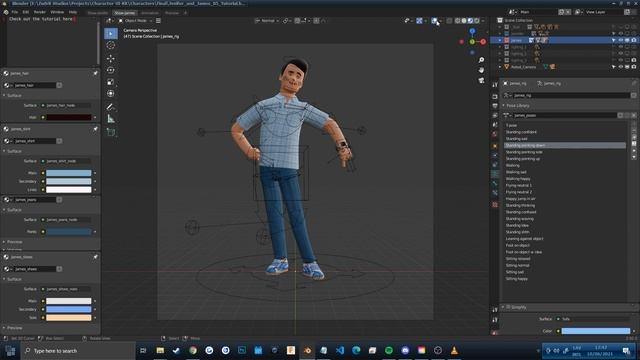Click the james_rig armature name field
Image resolution: width=640 pixels, height=360 pixels.
571,96
